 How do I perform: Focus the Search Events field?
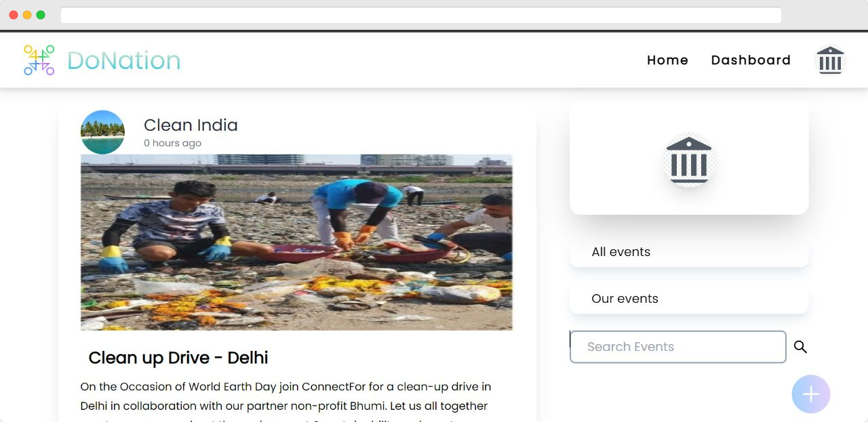coord(678,347)
